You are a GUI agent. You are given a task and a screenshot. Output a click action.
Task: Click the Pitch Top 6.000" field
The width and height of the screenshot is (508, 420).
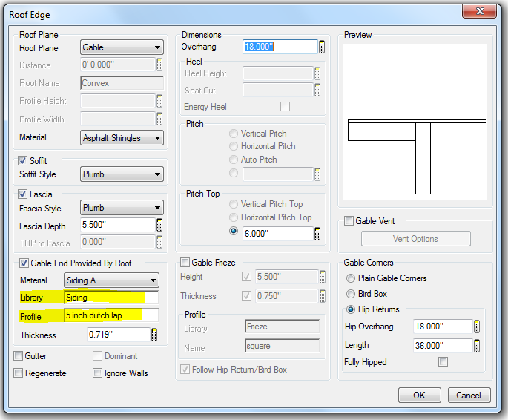(278, 233)
